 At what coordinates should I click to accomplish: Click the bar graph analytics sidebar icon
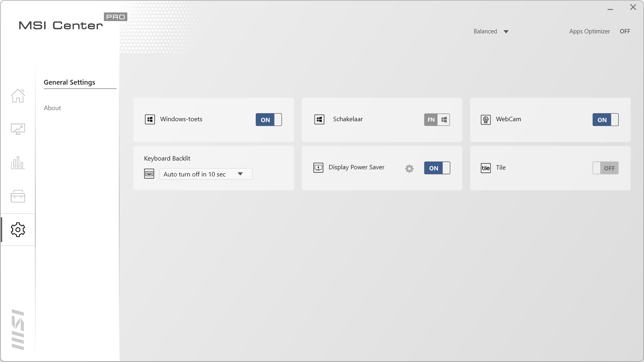click(18, 163)
